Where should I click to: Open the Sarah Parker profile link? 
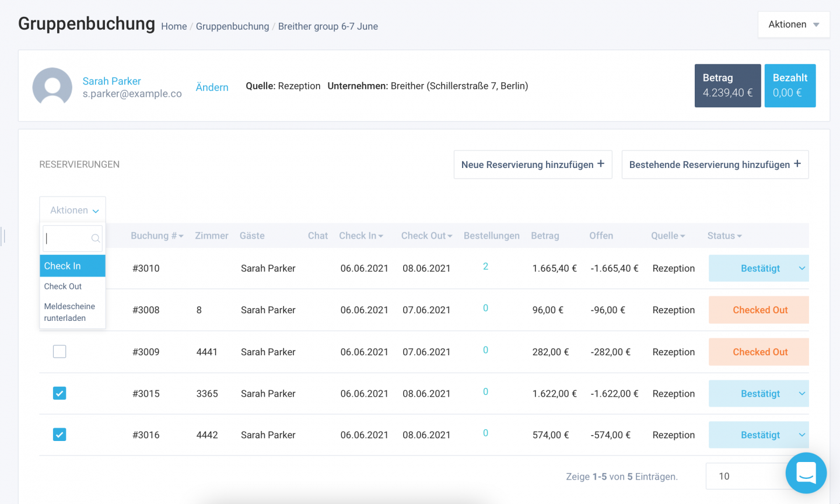112,81
